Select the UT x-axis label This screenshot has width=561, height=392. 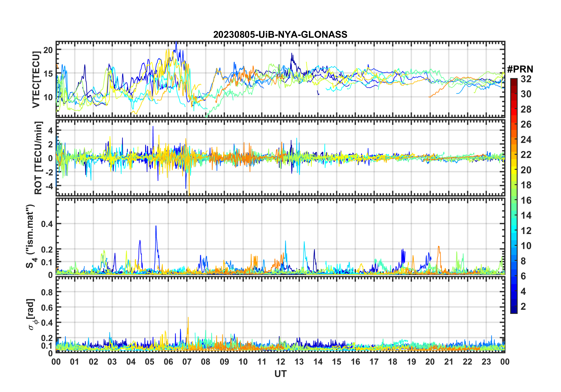[280, 374]
